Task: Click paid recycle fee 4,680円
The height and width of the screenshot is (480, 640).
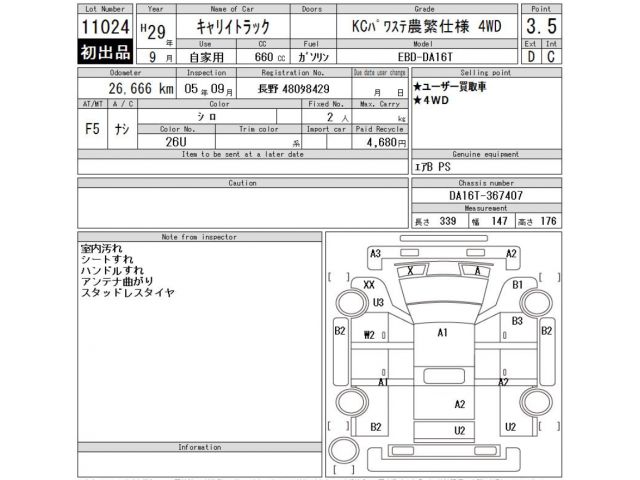Action: pyautogui.click(x=386, y=142)
